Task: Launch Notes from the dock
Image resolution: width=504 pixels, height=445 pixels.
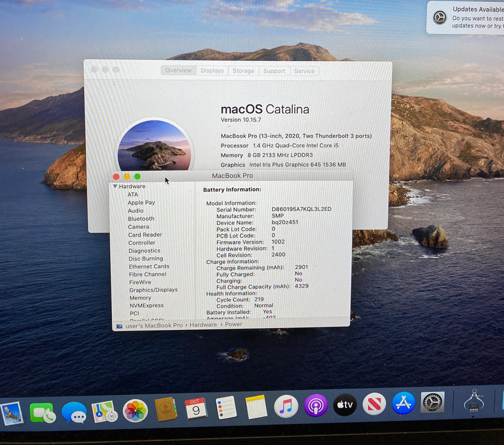Action: 256,407
